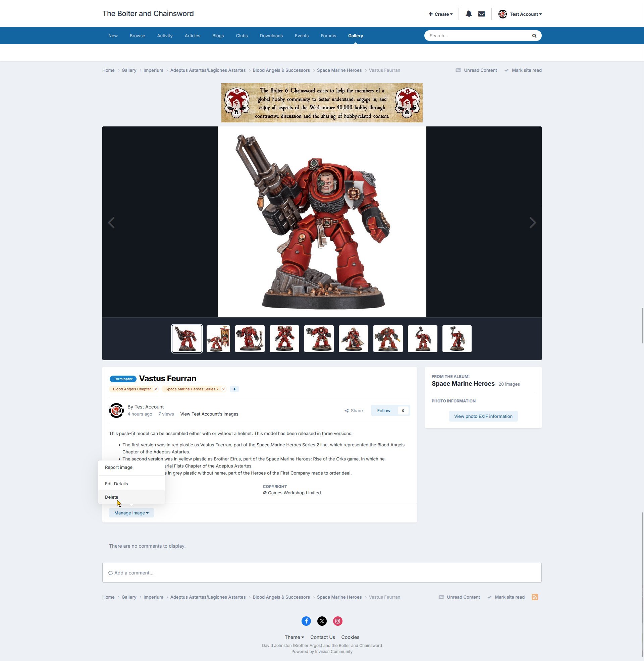
Task: Open the X (Twitter) social icon
Action: (322, 621)
